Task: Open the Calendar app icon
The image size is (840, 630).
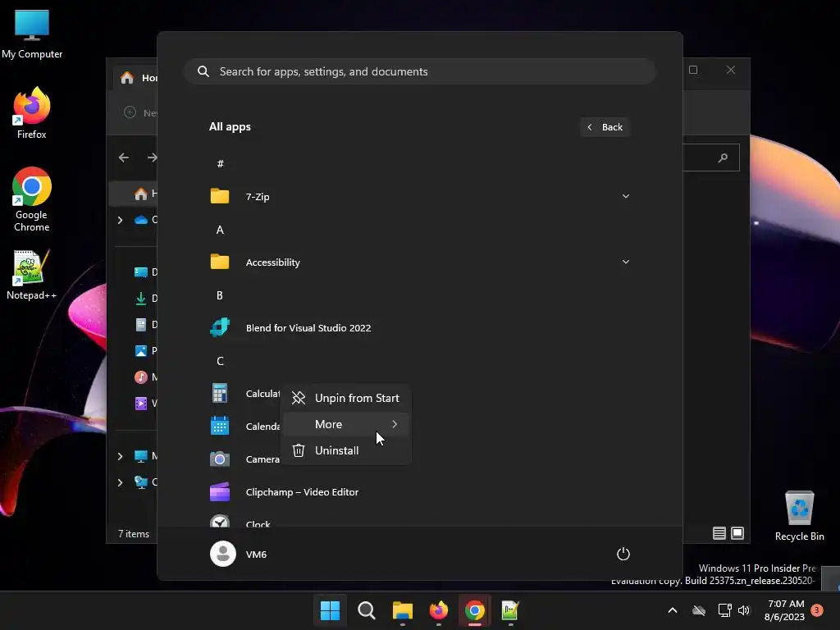Action: click(220, 426)
